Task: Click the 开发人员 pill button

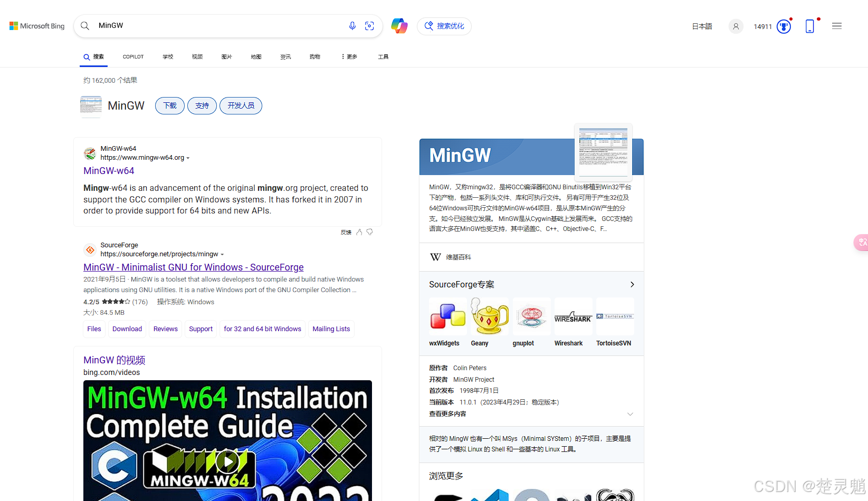Action: click(x=241, y=105)
